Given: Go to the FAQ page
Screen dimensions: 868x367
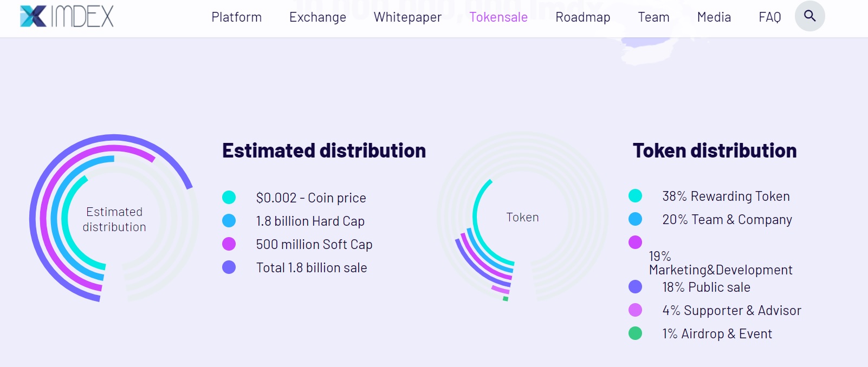Looking at the screenshot, I should 770,17.
